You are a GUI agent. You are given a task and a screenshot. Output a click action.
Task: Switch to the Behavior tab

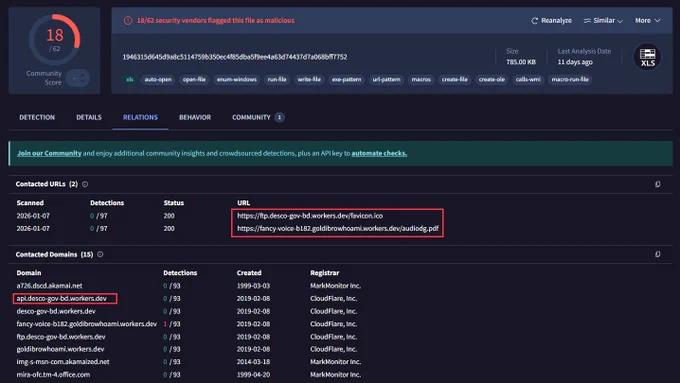pos(195,117)
